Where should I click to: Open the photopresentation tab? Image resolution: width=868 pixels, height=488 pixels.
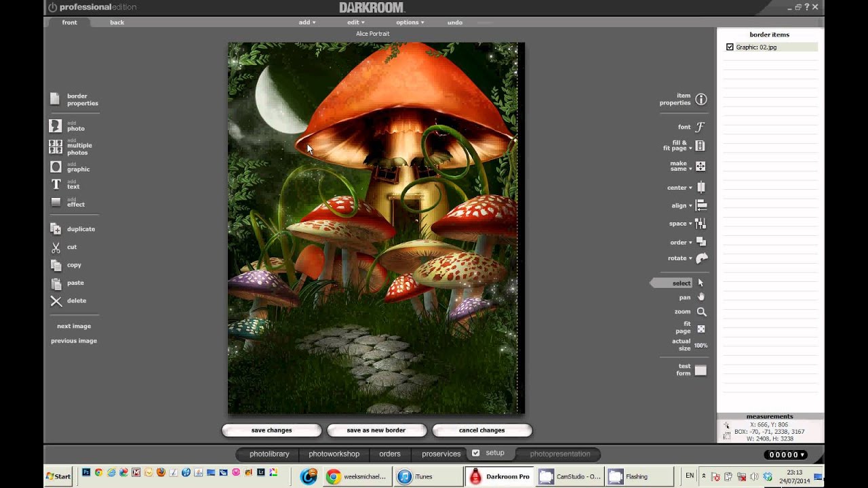pos(560,453)
